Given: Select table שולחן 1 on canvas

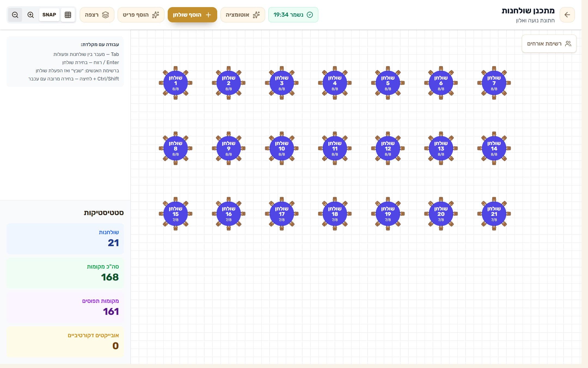Looking at the screenshot, I should pos(176,83).
